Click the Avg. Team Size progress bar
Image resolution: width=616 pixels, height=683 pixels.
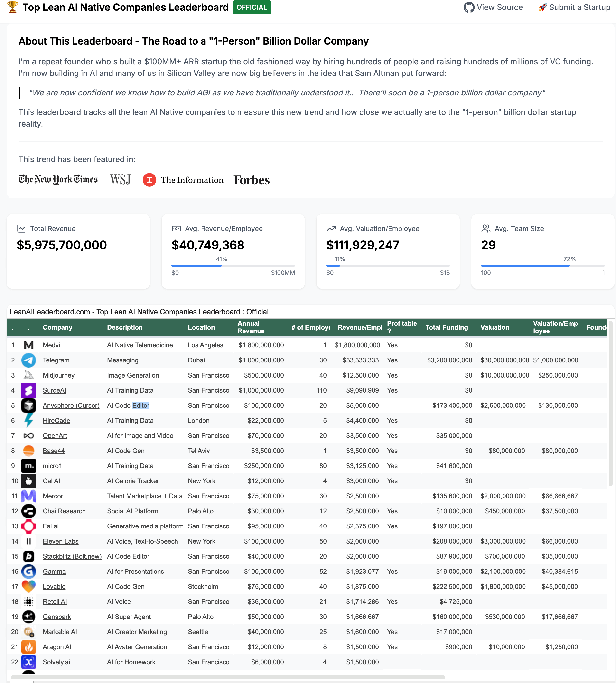click(x=543, y=266)
